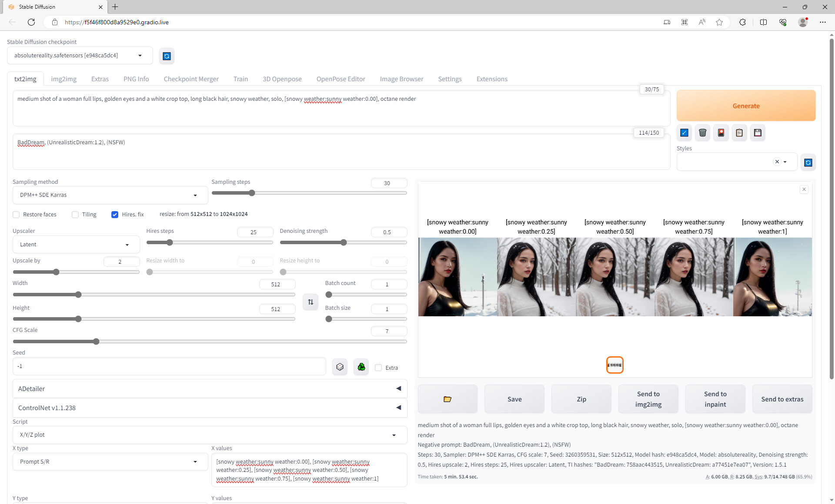The image size is (835, 504).
Task: Switch to the img2img tab
Action: (x=63, y=79)
